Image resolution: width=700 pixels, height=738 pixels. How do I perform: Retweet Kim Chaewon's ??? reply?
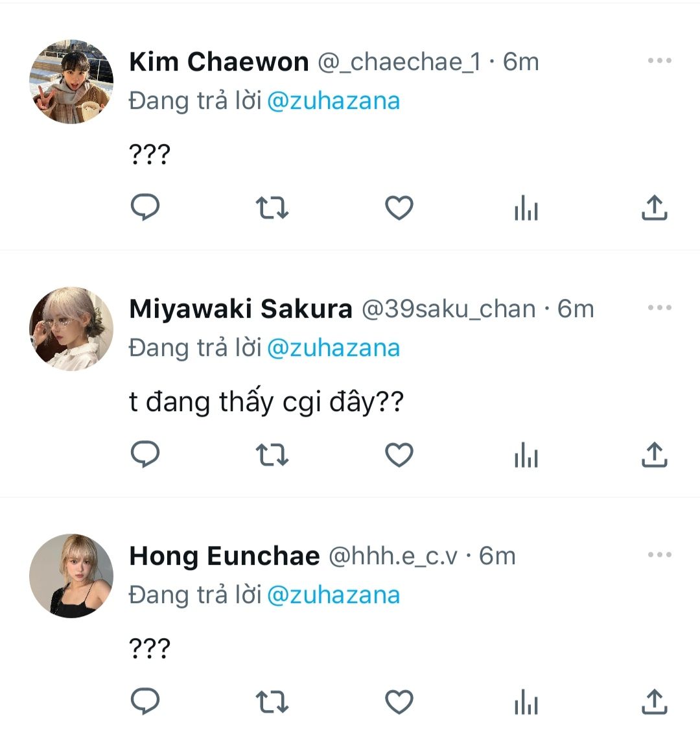coord(272,208)
